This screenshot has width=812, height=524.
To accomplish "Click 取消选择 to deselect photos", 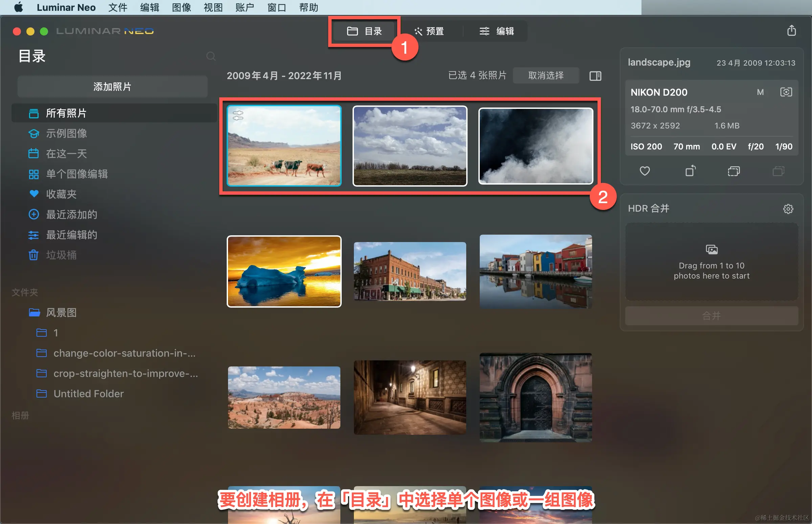I will coord(545,75).
